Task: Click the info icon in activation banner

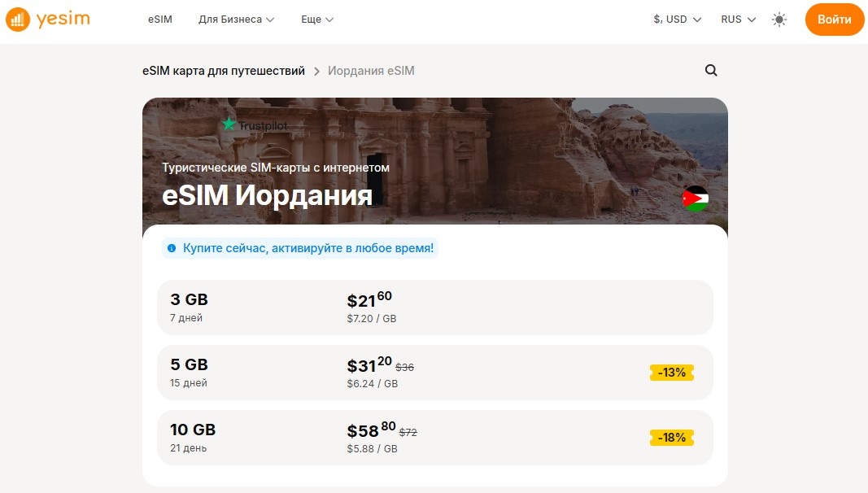Action: click(x=170, y=249)
